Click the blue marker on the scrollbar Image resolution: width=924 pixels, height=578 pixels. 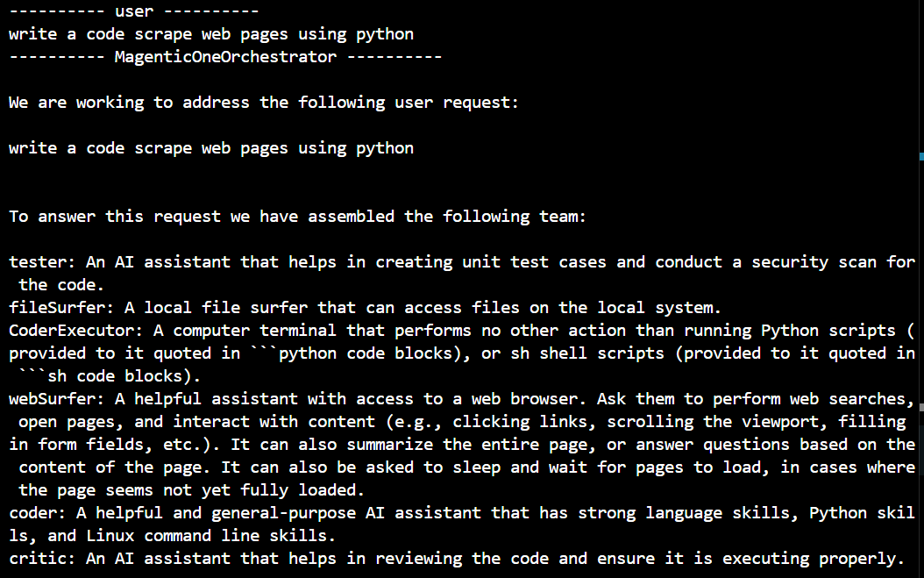(920, 156)
